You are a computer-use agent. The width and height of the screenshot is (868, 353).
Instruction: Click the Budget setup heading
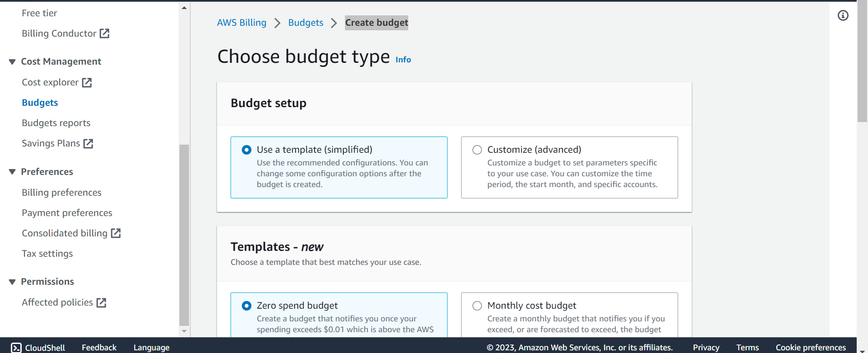pos(269,103)
